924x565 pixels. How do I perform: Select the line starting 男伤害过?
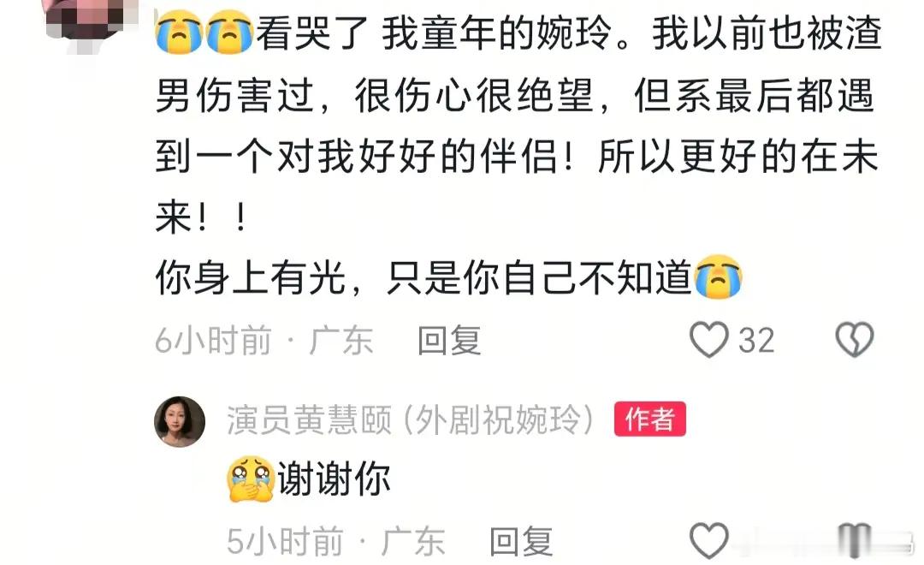[x=514, y=95]
